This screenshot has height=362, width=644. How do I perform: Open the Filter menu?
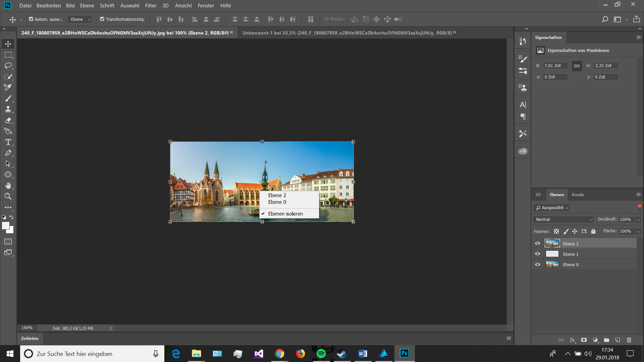pyautogui.click(x=151, y=5)
